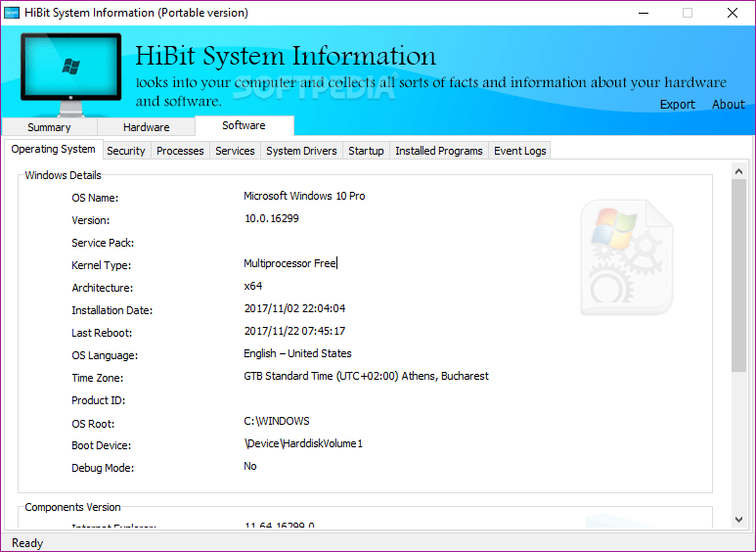Click the \Device\HarddiskVolume1 value

point(303,444)
